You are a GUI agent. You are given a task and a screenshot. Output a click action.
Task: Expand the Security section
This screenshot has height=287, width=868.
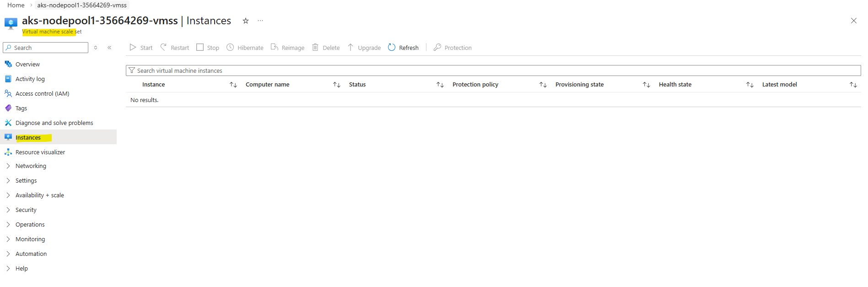8,210
